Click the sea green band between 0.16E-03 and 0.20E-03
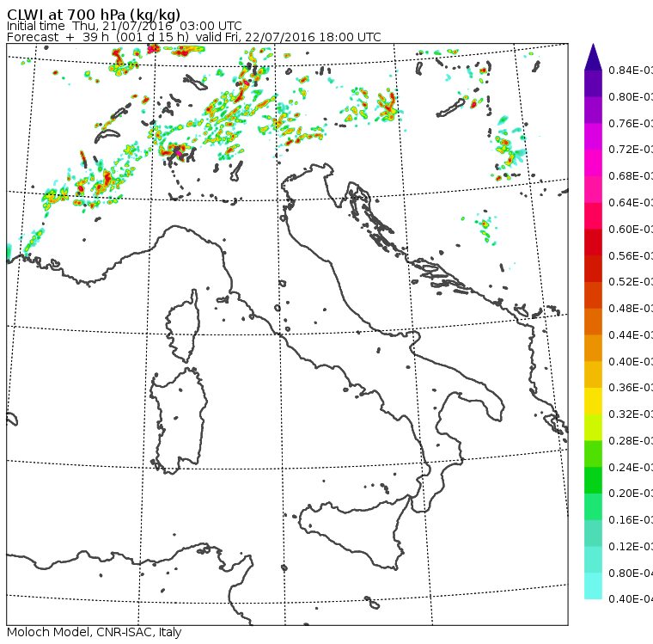653x644 pixels. [593, 507]
